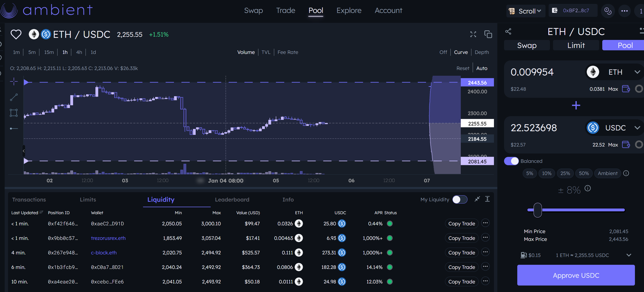644x292 pixels.
Task: Show info about the range width percentage
Action: pyautogui.click(x=588, y=188)
